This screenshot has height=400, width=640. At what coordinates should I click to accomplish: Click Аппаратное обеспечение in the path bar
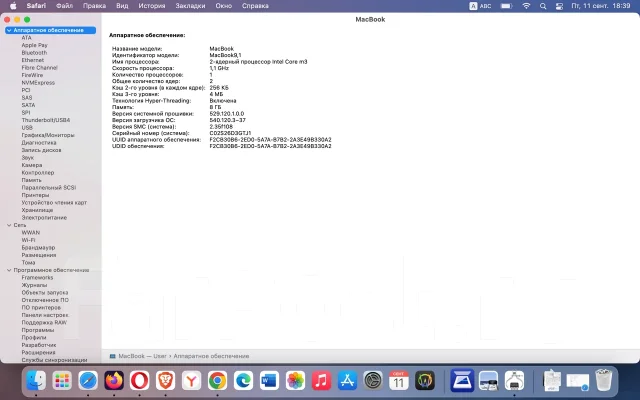click(x=211, y=356)
